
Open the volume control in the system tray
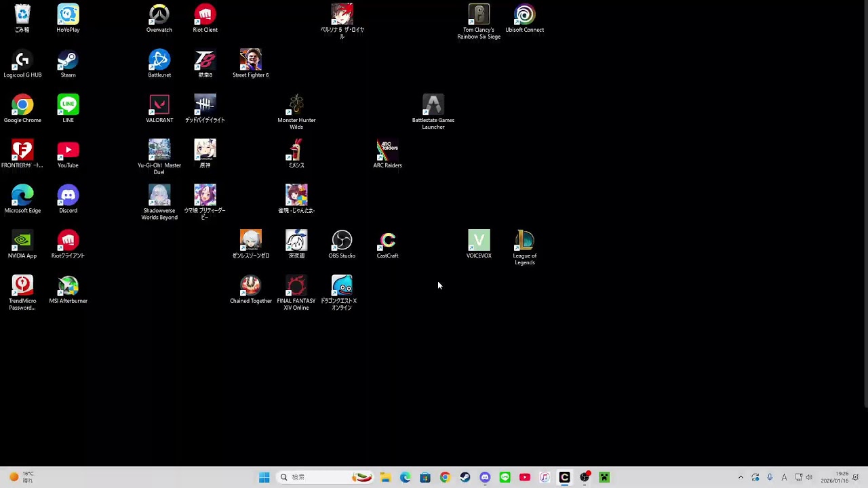pos(809,477)
